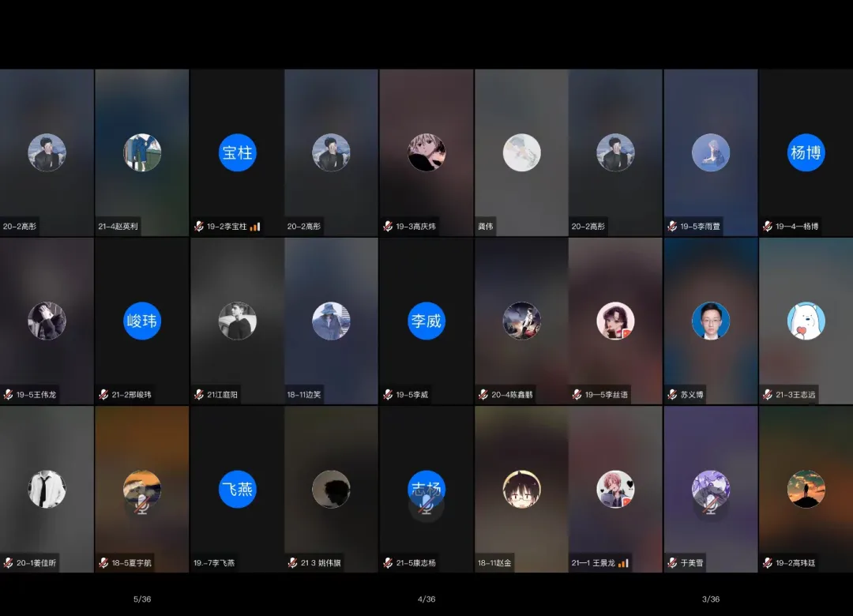Open the blue 峻玮 avatar tile
Screen dimensions: 853x616
click(142, 321)
